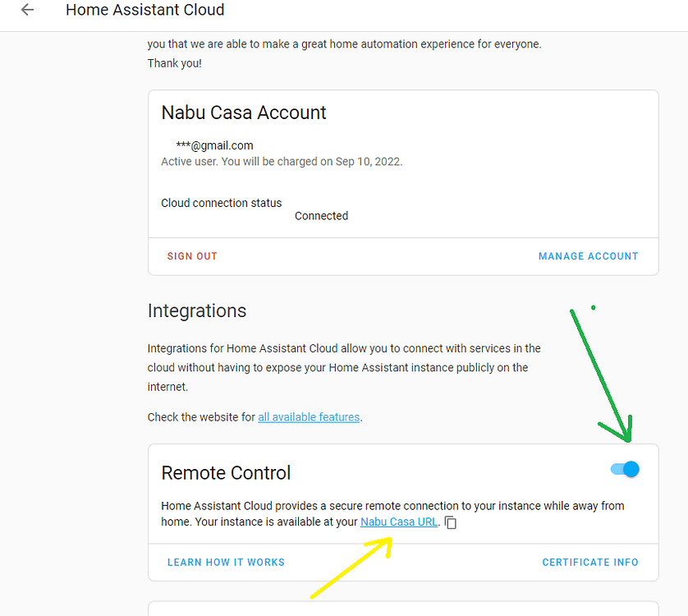Copy the Nabu Casa URL to clipboard

coord(450,522)
